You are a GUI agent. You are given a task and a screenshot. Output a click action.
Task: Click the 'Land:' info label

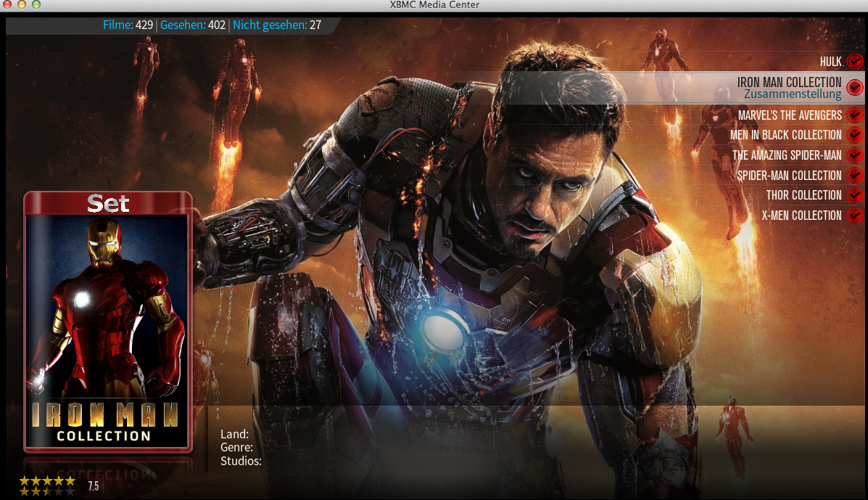(234, 434)
